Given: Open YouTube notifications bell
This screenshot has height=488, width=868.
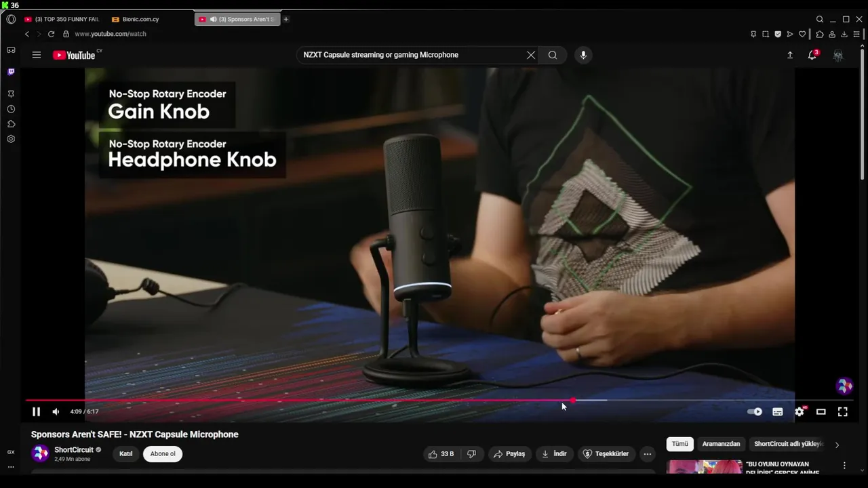Looking at the screenshot, I should tap(812, 55).
